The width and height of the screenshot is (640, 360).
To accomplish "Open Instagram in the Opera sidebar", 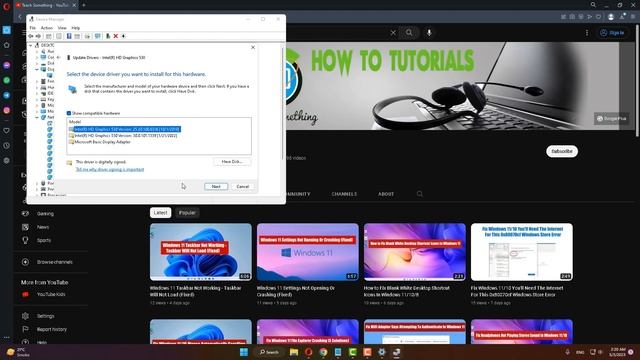I will pyautogui.click(x=7, y=111).
